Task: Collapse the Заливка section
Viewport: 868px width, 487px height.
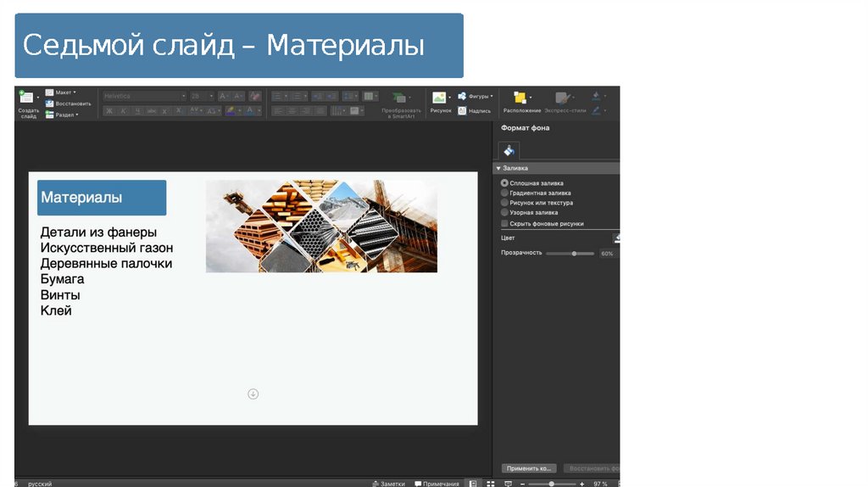Action: [x=499, y=168]
